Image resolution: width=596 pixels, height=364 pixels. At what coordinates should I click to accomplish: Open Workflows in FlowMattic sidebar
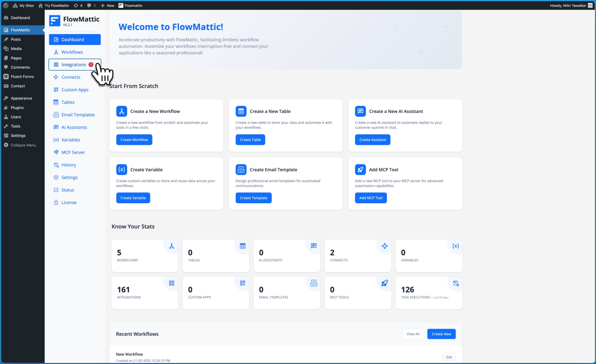coord(75,52)
